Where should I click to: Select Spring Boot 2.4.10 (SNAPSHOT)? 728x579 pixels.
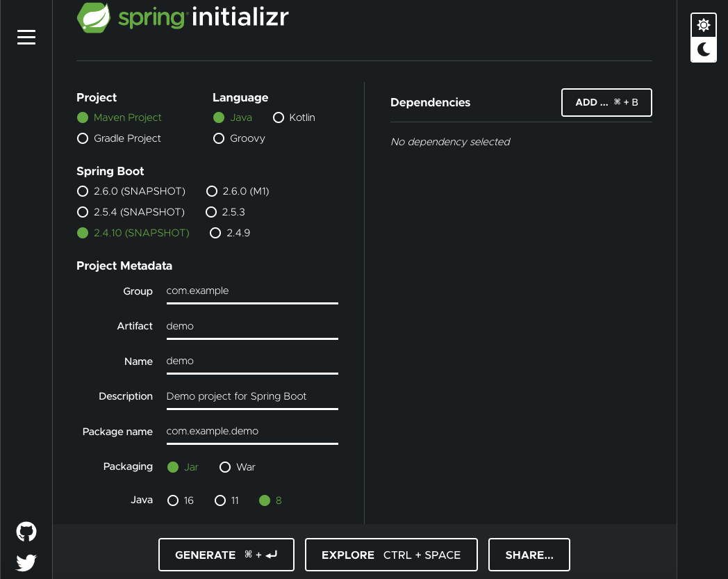pos(133,233)
